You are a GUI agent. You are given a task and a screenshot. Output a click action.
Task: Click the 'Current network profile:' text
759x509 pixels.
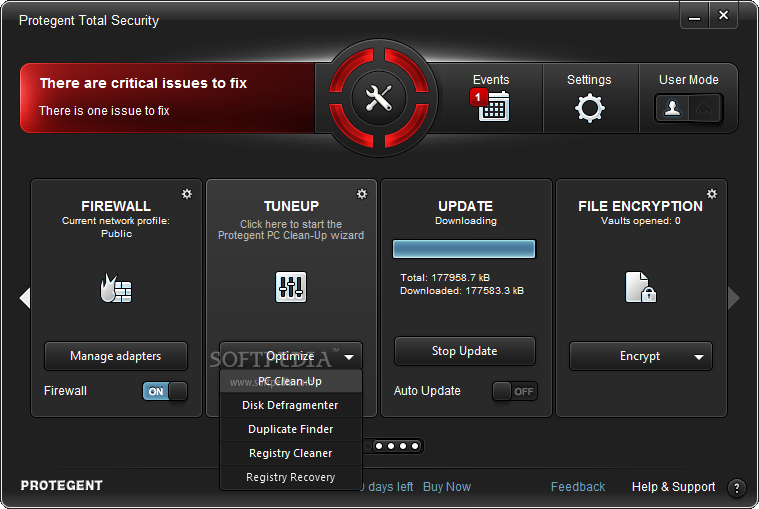point(116,221)
